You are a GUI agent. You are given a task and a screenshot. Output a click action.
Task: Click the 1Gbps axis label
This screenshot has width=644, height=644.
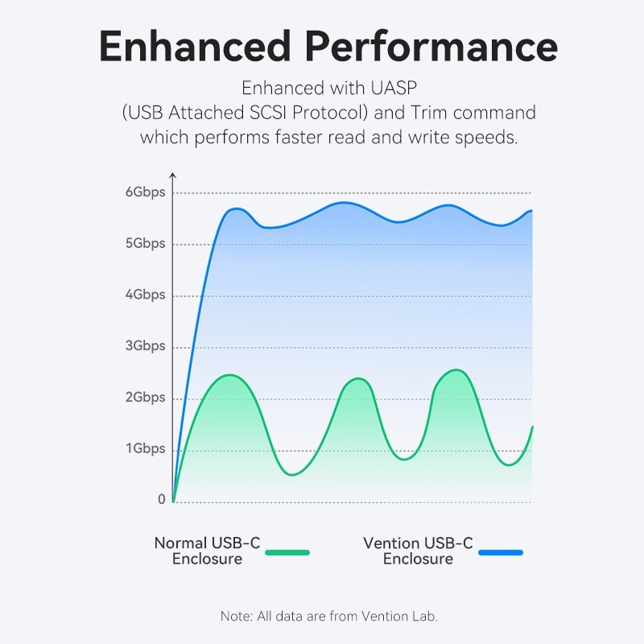point(145,448)
